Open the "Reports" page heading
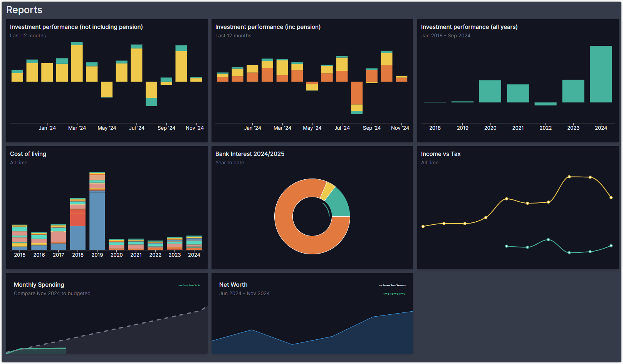 (24, 10)
